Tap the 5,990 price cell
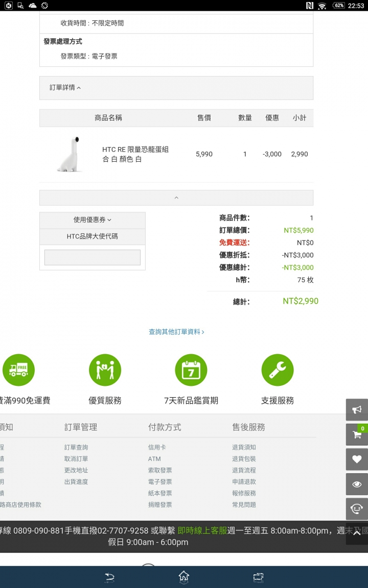 tap(204, 154)
